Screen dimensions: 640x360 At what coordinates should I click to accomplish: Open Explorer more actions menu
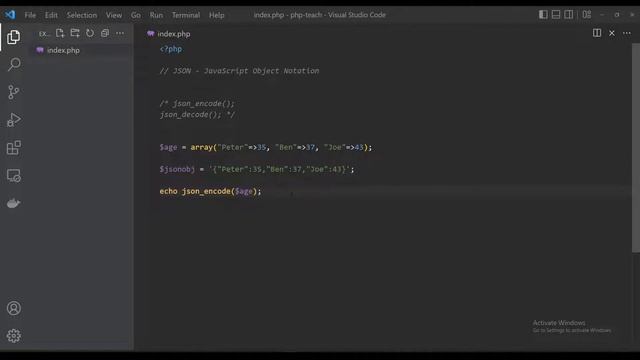coord(120,33)
